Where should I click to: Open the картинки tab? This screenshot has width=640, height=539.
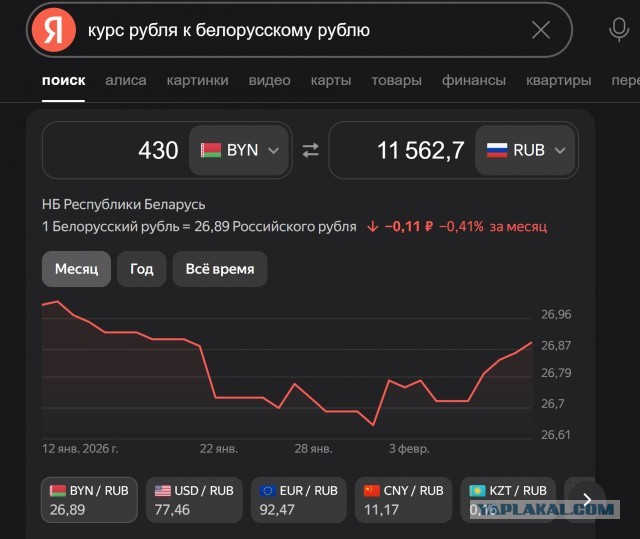198,80
